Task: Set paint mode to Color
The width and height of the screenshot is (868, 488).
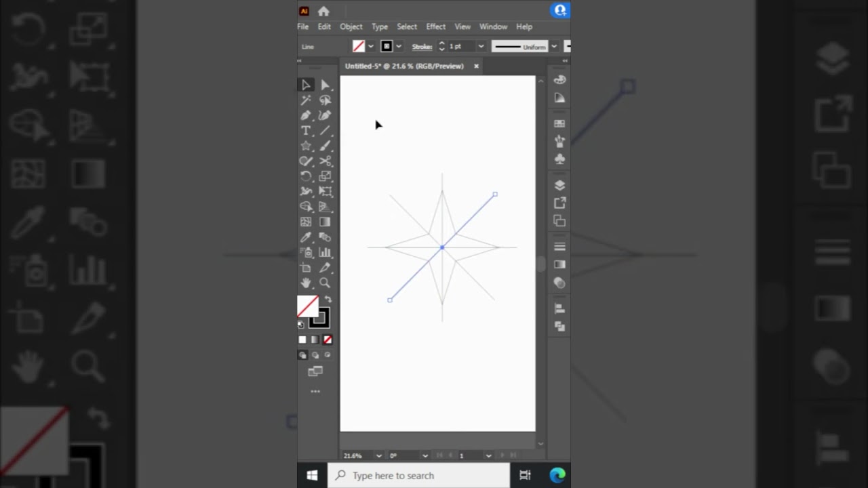Action: coord(302,340)
